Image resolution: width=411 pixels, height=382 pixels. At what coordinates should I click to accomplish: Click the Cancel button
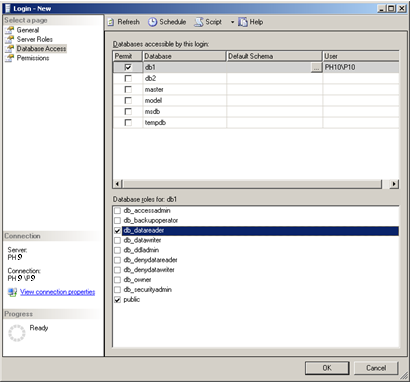click(376, 368)
